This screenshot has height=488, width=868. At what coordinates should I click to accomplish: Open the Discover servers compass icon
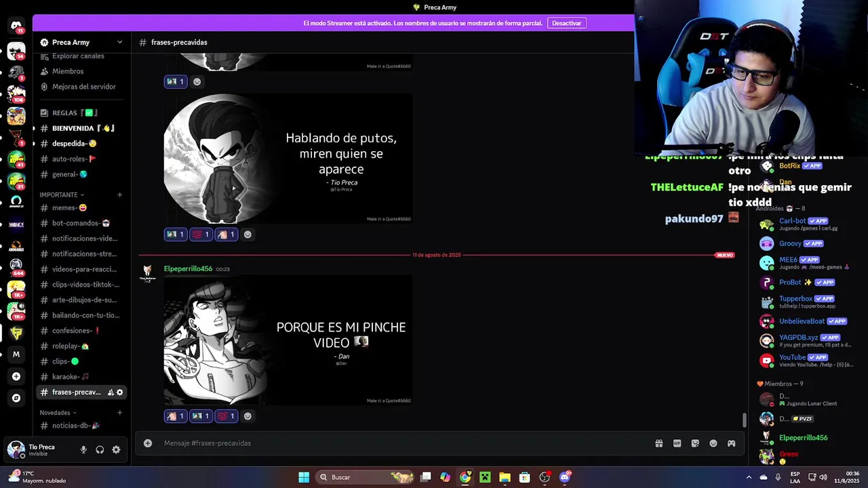16,399
